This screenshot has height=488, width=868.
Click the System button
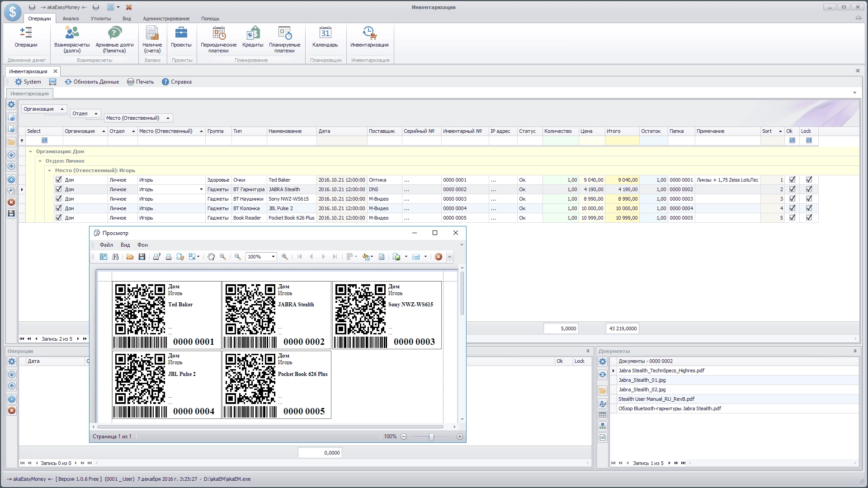[x=28, y=82]
